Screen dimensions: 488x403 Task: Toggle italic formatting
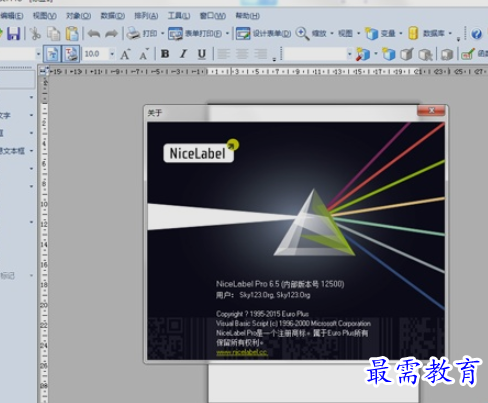coord(183,54)
